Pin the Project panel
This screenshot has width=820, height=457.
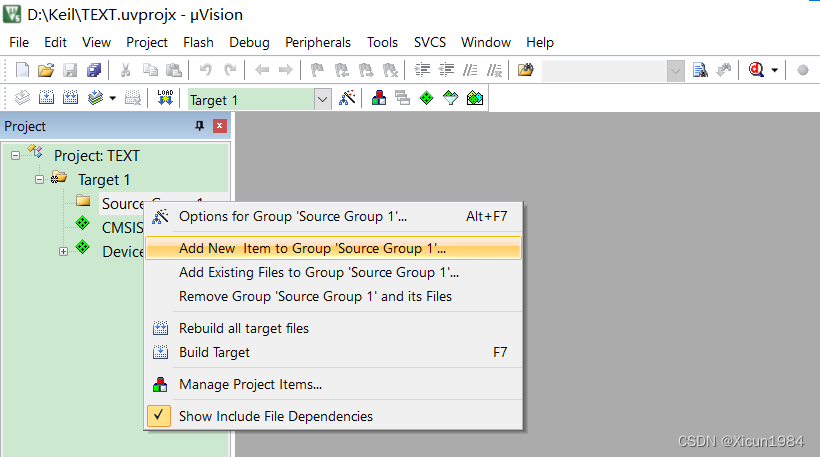click(x=199, y=126)
